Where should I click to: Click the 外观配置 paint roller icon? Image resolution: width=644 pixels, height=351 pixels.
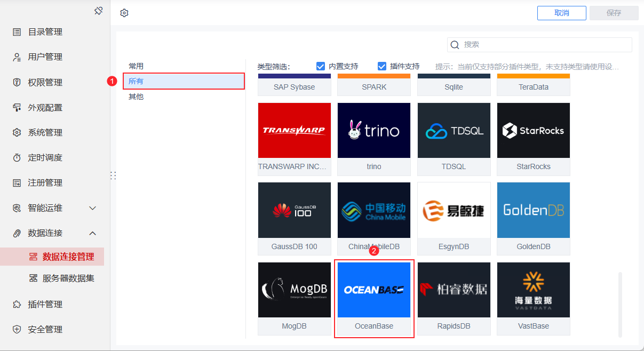point(17,107)
